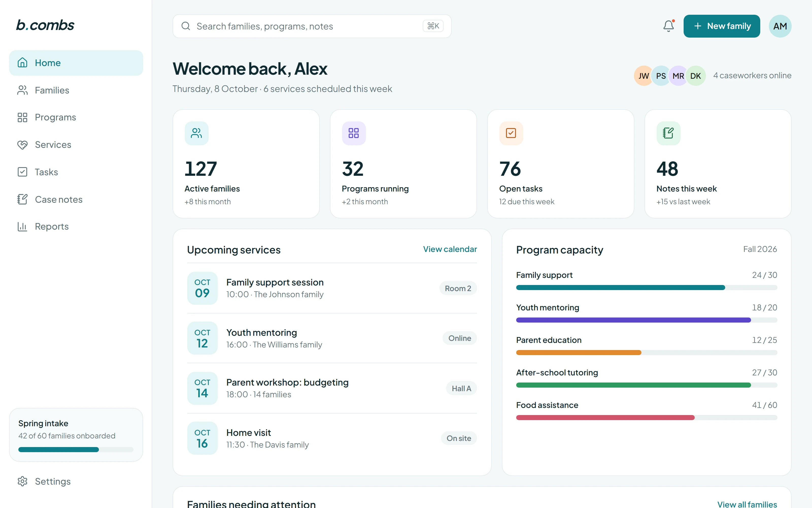Click the b.combs logo
Screen dimensions: 812x508
click(45, 25)
